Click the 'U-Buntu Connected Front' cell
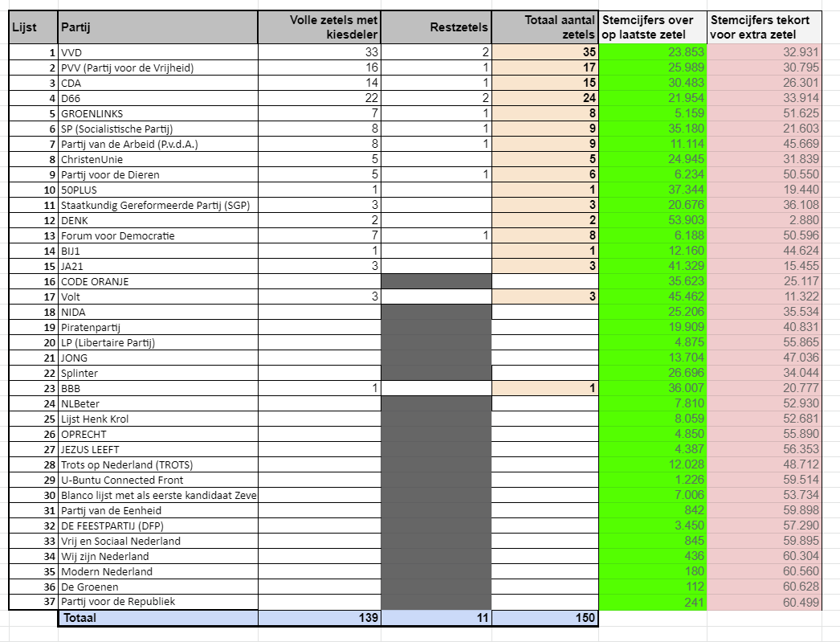 click(158, 480)
